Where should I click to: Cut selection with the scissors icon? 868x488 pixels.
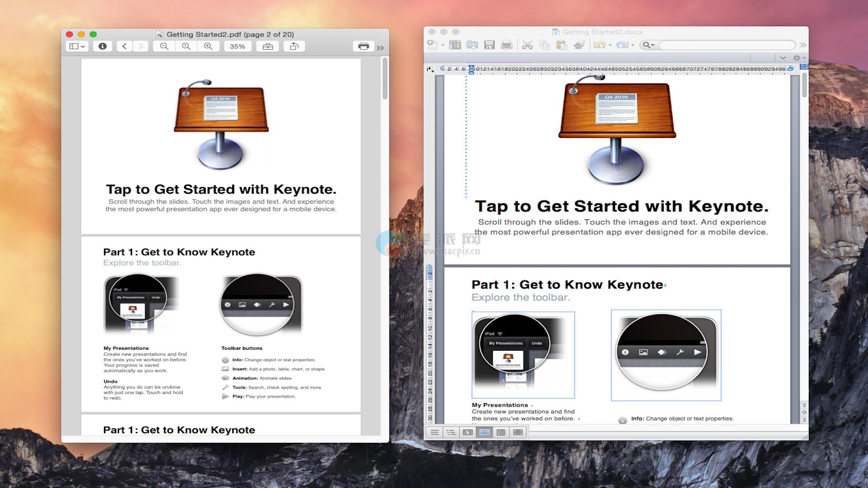pos(527,45)
